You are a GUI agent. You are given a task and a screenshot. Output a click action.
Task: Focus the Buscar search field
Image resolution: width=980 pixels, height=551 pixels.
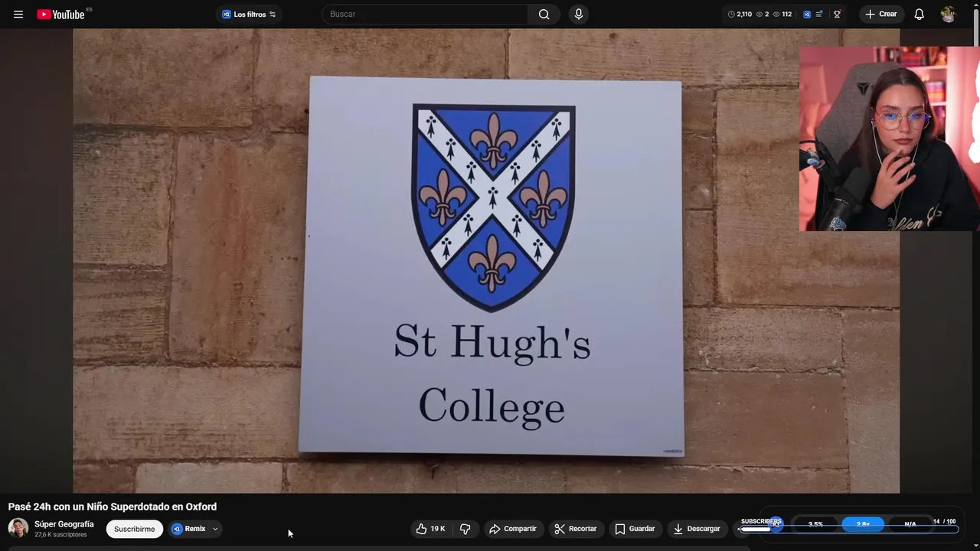425,14
